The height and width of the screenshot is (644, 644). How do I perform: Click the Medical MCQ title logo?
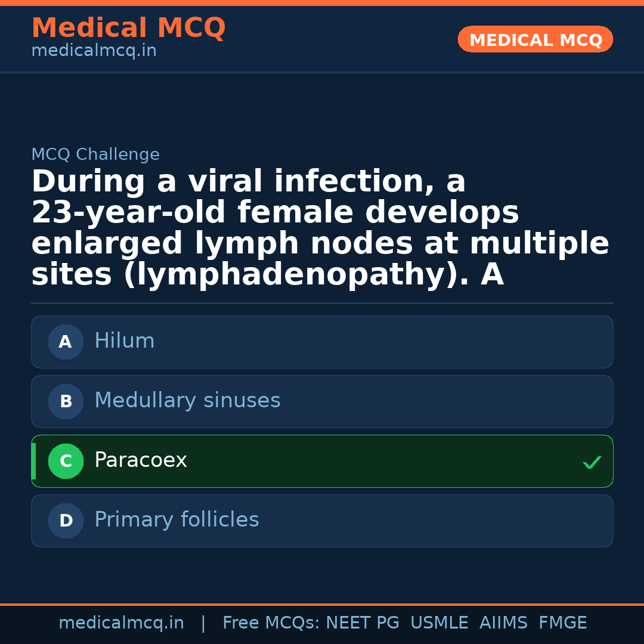pyautogui.click(x=128, y=28)
